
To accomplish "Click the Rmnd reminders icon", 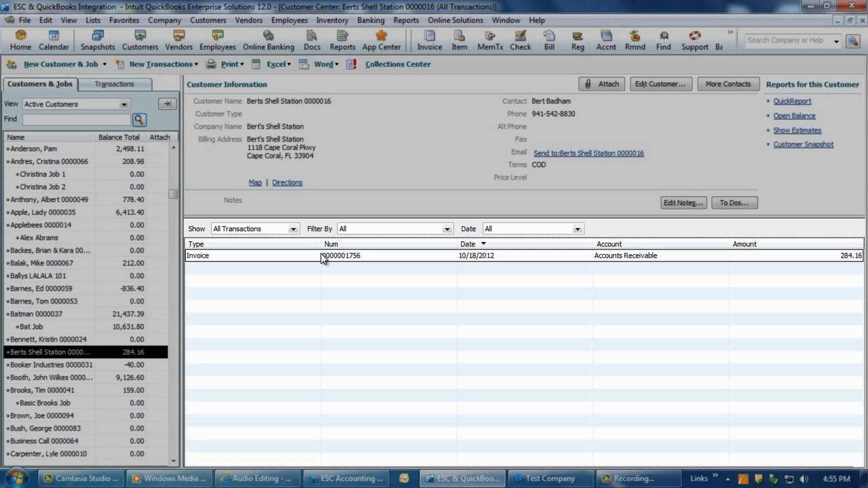I will pyautogui.click(x=635, y=40).
